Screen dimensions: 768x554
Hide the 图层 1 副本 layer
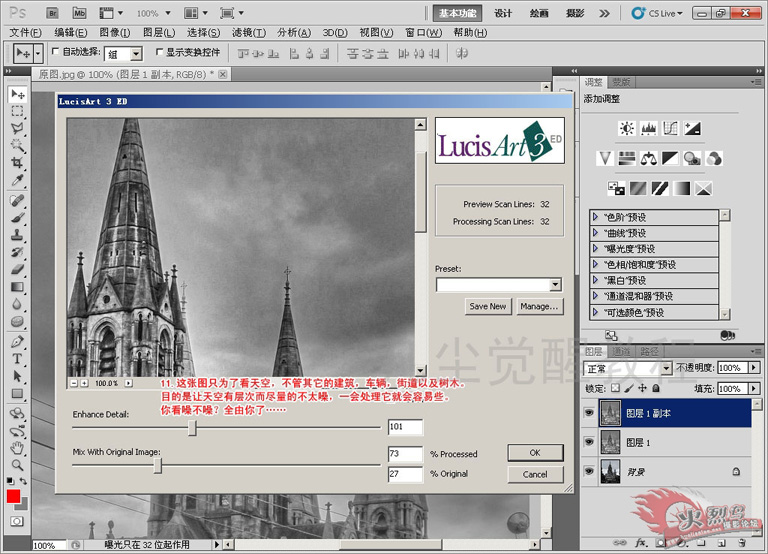click(x=589, y=413)
